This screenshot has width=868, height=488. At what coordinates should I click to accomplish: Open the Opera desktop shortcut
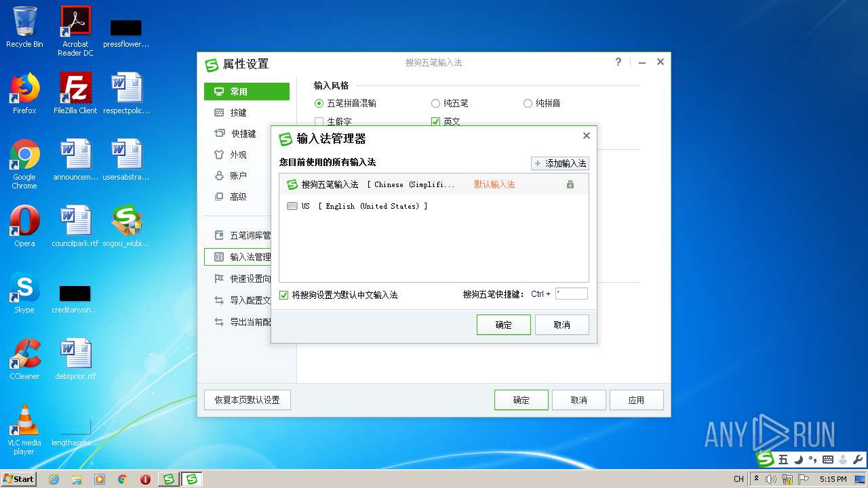point(24,226)
